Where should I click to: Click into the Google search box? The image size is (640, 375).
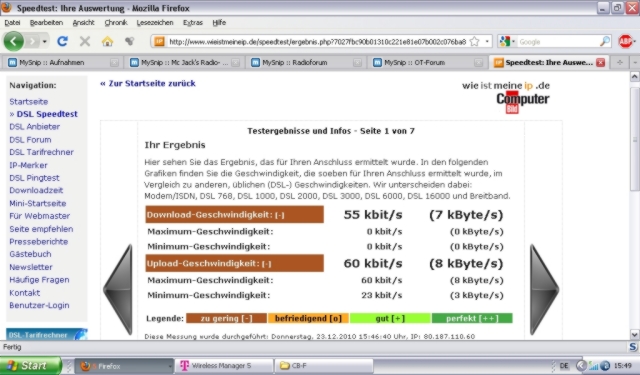tap(558, 42)
